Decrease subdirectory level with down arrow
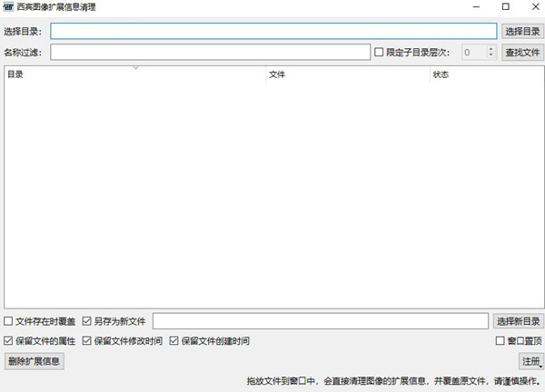This screenshot has width=545, height=392. 490,55
